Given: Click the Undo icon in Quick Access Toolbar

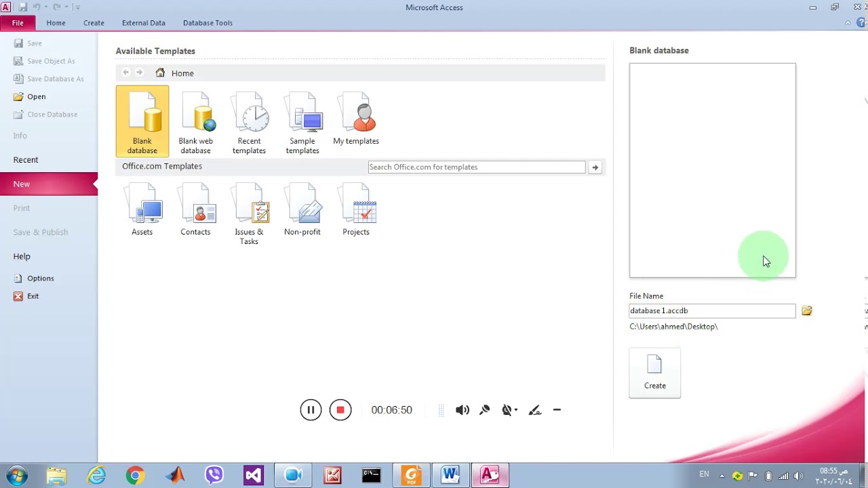Looking at the screenshot, I should (x=37, y=7).
